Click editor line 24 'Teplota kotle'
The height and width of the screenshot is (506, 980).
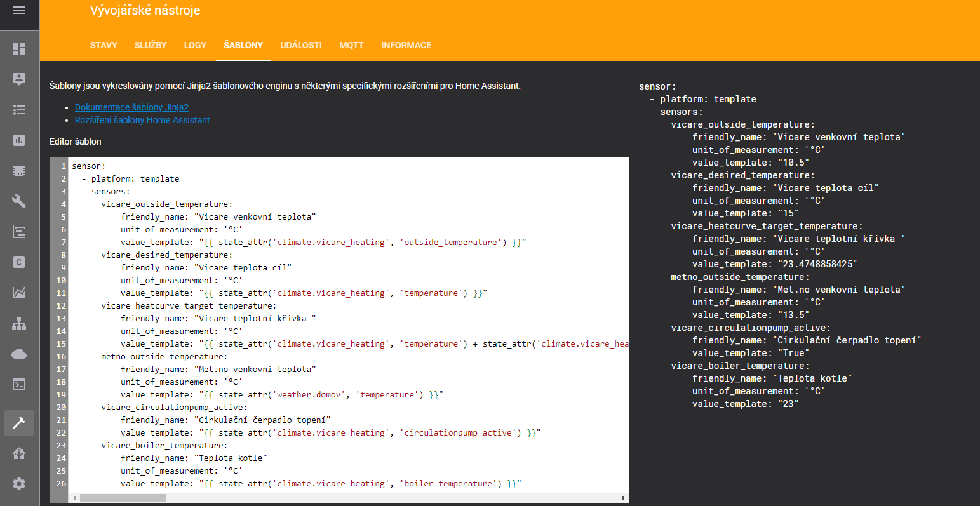click(194, 458)
